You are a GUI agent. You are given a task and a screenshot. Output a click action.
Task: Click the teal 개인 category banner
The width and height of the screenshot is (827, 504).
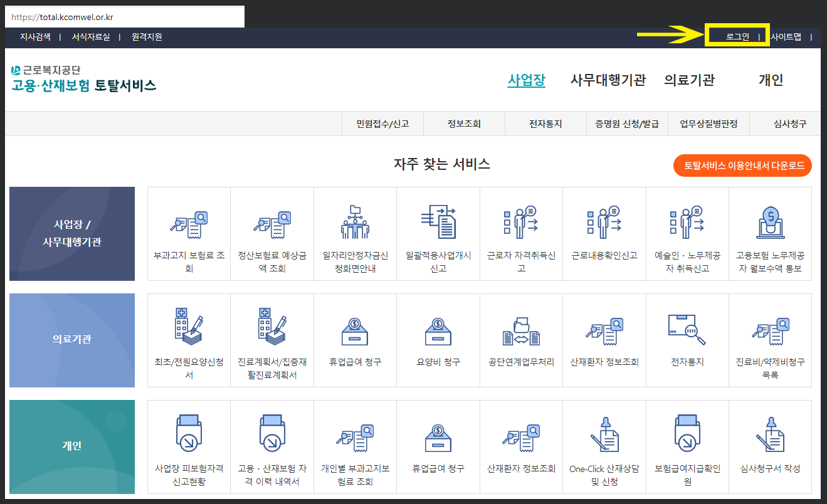pos(72,447)
